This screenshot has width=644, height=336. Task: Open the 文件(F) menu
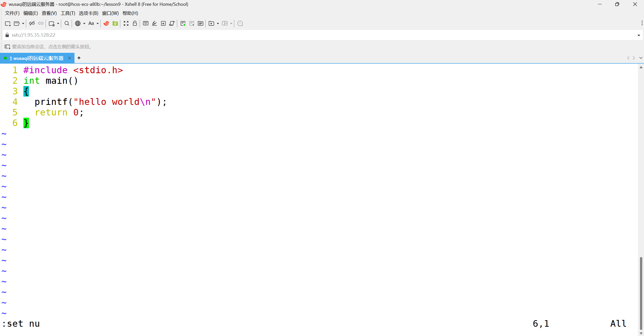12,13
